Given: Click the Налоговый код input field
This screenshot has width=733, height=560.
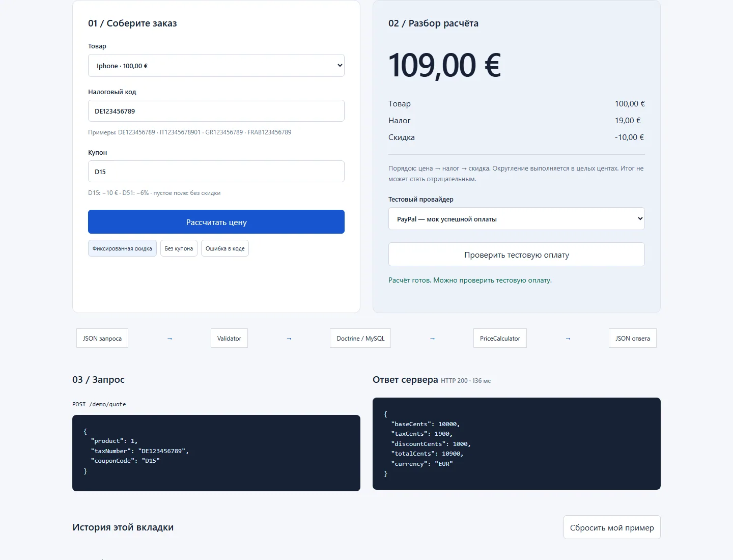Looking at the screenshot, I should click(x=216, y=111).
